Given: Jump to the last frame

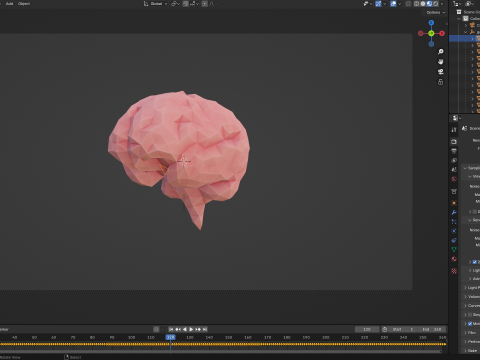Looking at the screenshot, I should click(x=205, y=329).
